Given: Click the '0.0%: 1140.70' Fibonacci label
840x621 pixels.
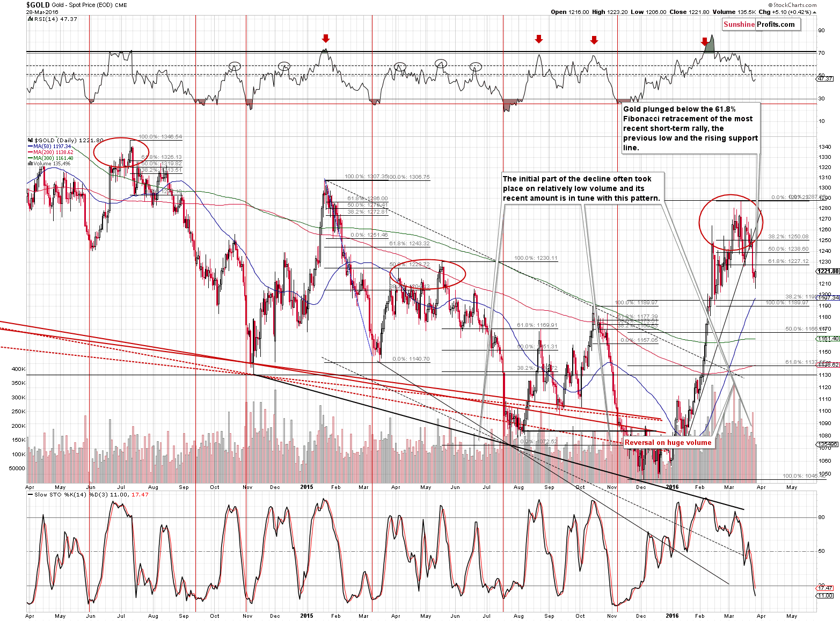Looking at the screenshot, I should click(x=411, y=359).
